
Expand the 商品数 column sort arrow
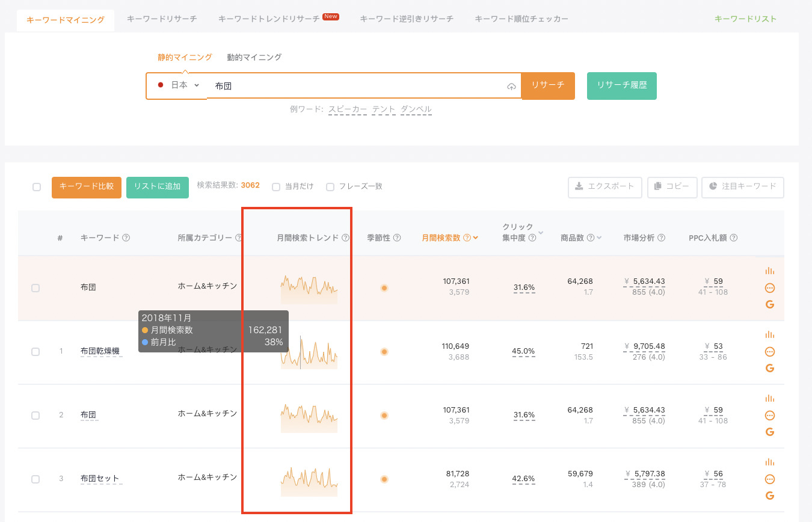[599, 238]
